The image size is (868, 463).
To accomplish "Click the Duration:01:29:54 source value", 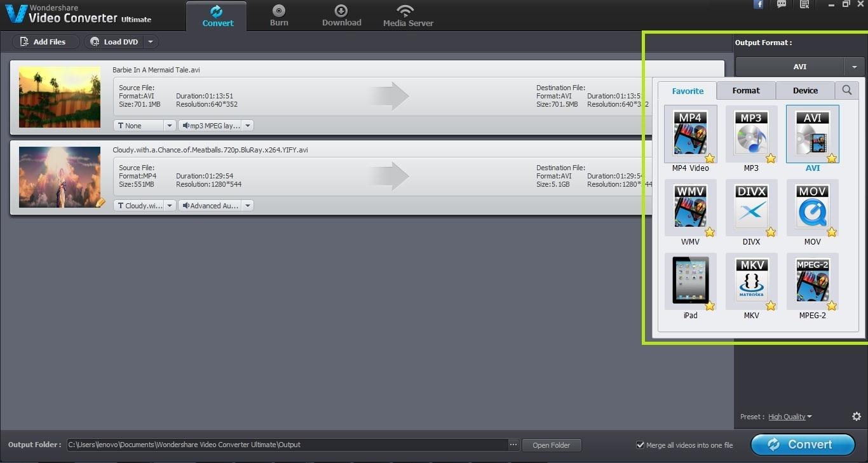I will tap(205, 176).
